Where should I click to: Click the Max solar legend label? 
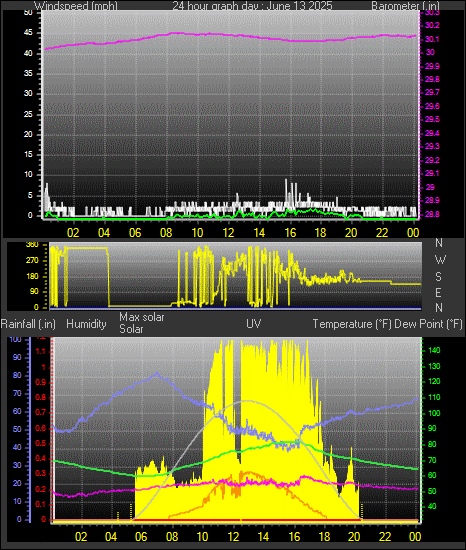[142, 317]
